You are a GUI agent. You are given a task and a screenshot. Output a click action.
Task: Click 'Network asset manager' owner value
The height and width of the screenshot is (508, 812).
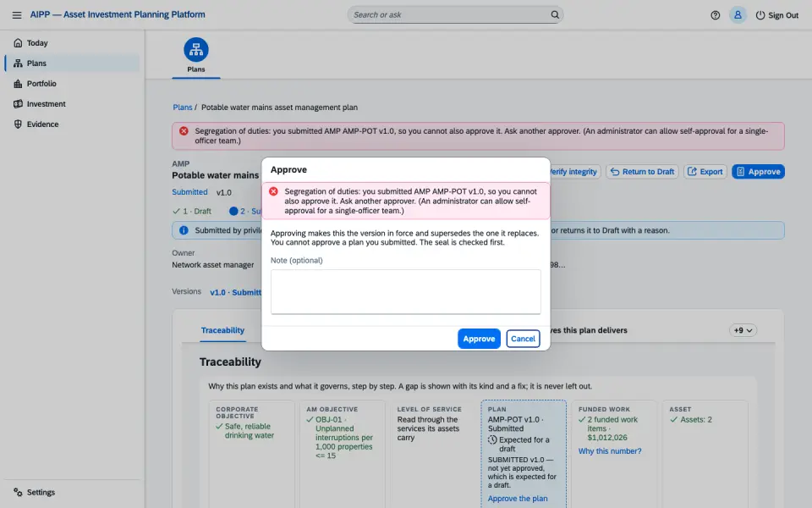pyautogui.click(x=213, y=265)
